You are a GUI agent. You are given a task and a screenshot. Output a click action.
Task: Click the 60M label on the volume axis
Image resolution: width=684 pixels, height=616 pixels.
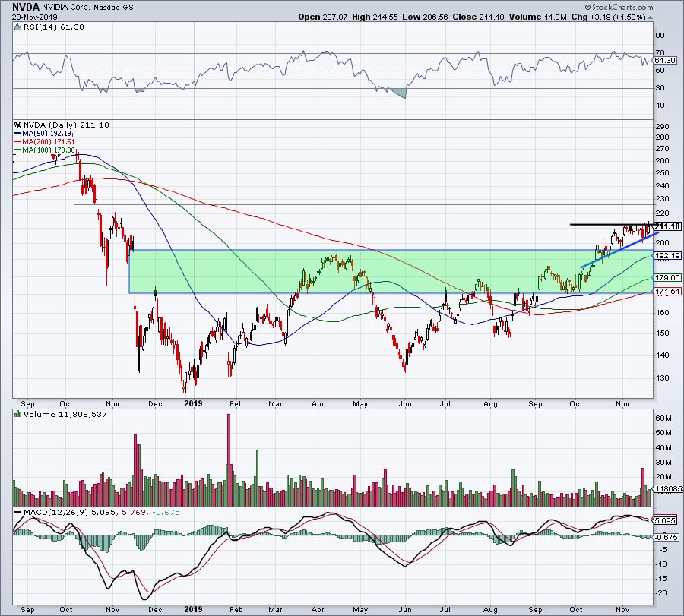coord(663,419)
